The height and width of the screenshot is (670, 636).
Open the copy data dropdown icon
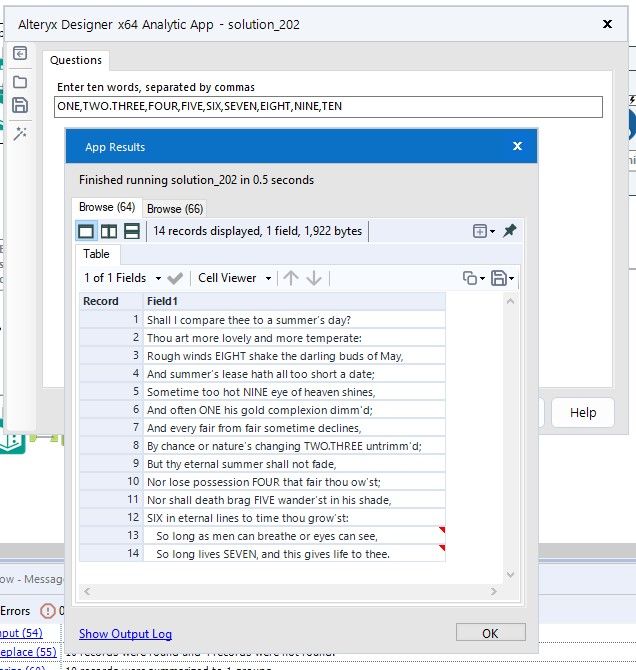point(474,278)
